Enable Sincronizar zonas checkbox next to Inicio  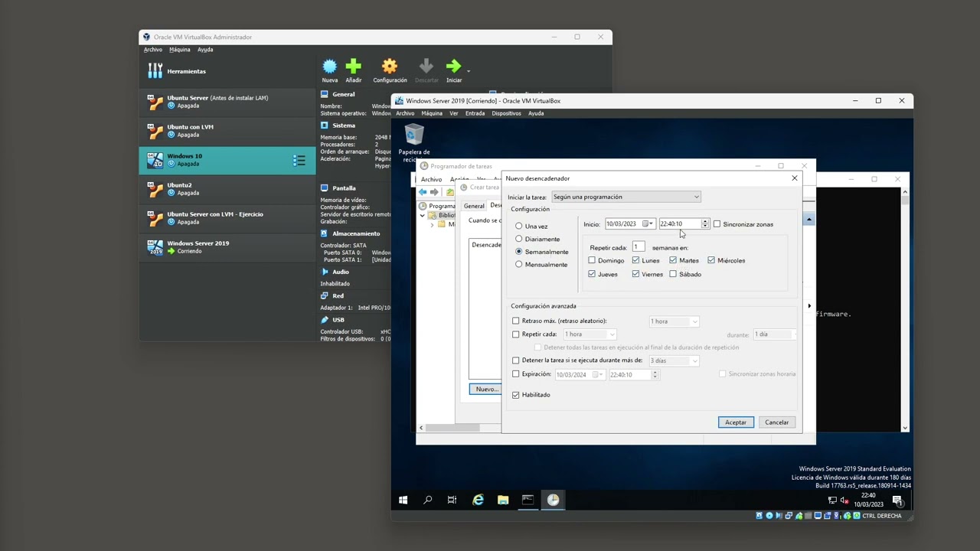[717, 224]
